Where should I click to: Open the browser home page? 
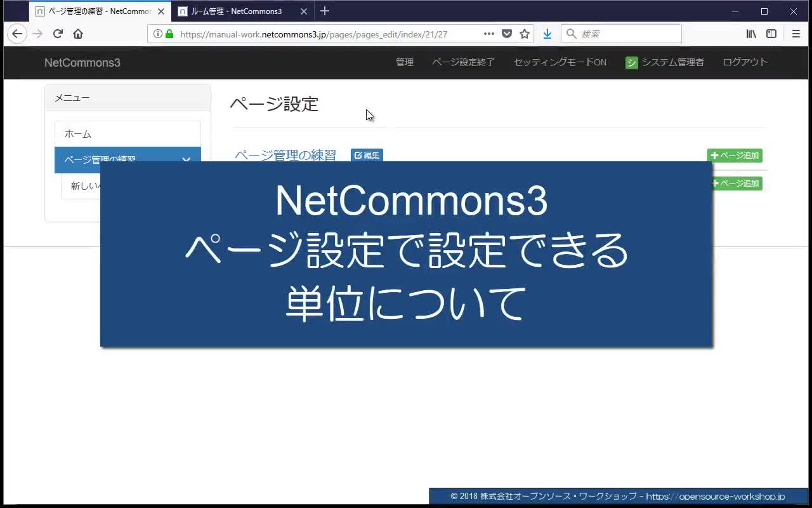(x=78, y=34)
